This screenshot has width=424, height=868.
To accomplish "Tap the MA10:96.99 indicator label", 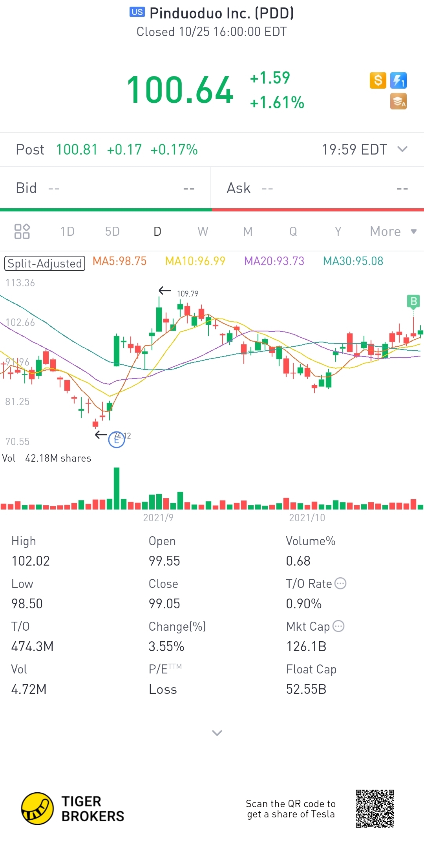I will click(x=195, y=261).
